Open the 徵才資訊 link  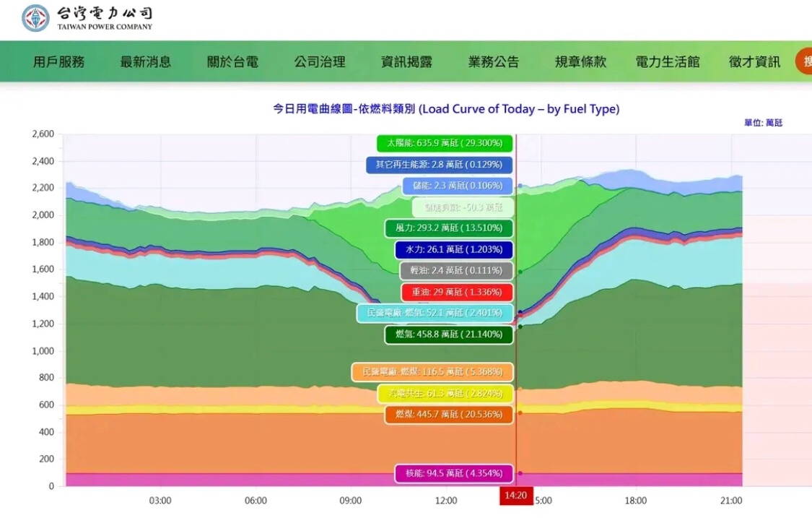click(754, 62)
